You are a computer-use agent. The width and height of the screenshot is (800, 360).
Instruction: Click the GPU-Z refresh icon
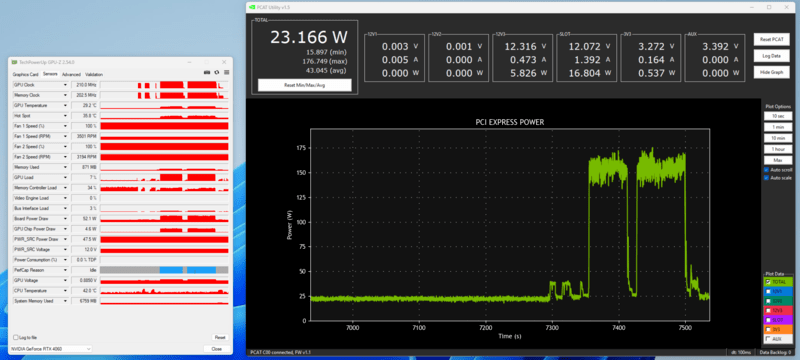pyautogui.click(x=216, y=72)
